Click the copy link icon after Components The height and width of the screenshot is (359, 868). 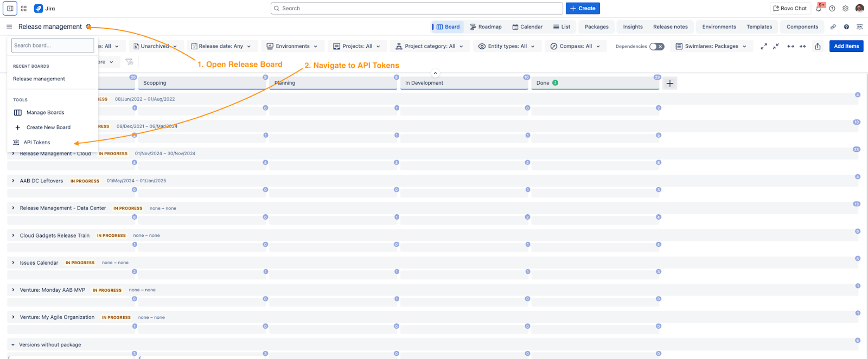point(833,27)
